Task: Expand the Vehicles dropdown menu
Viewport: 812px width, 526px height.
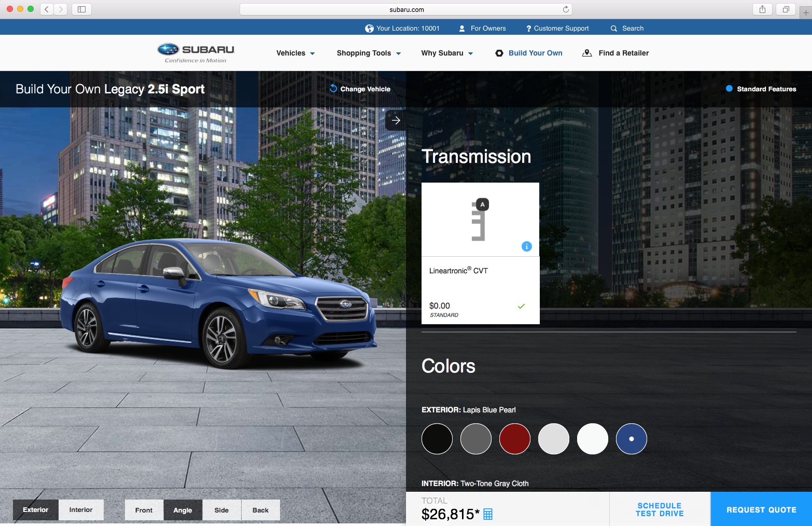Action: coord(296,53)
